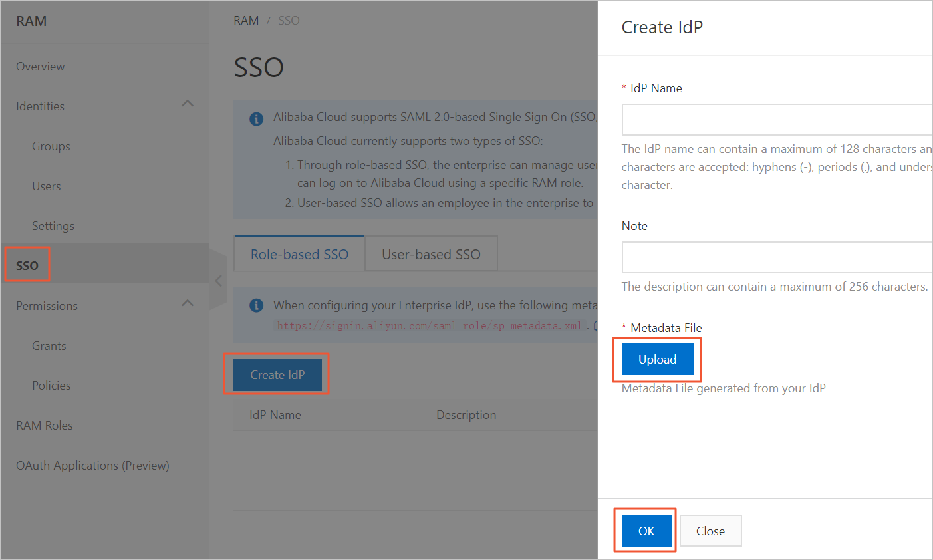Open the sp-metadata.xml URL link

coord(430,326)
